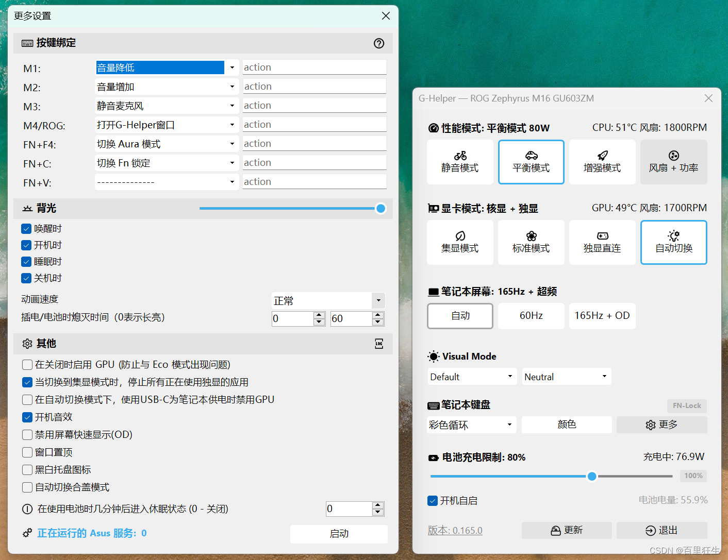728x560 pixels.
Task: Click the laptop icon beside 笔记本屏幕
Action: (x=434, y=292)
